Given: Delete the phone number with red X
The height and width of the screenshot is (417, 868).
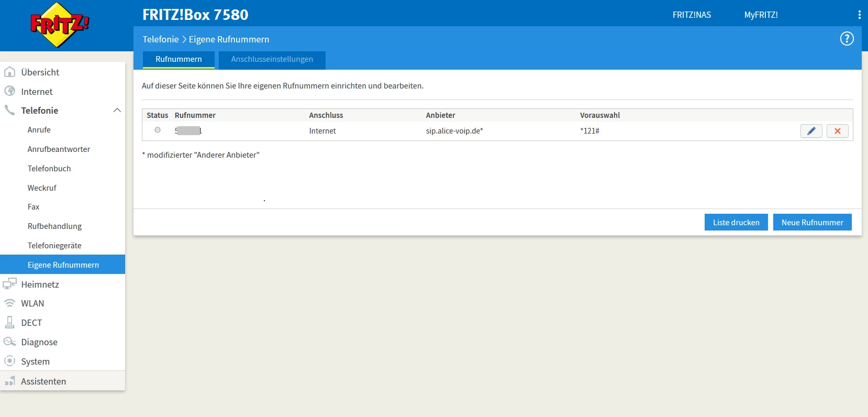Looking at the screenshot, I should (837, 131).
